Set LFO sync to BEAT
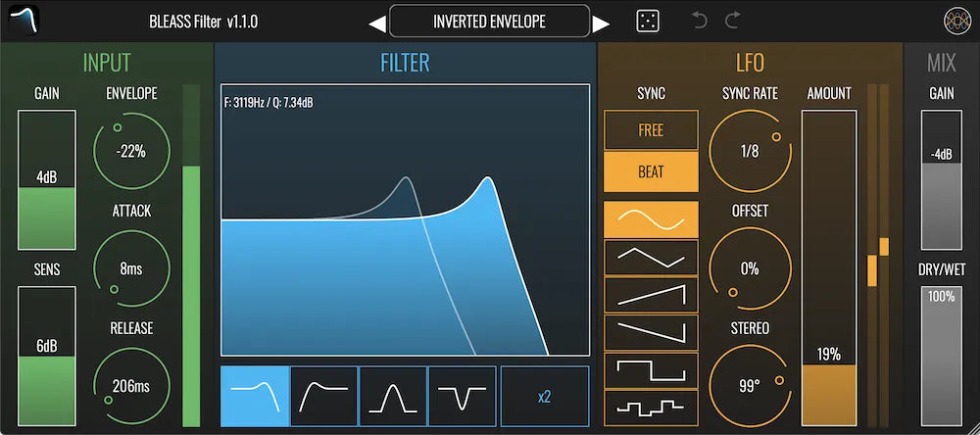This screenshot has height=435, width=980. pos(651,171)
